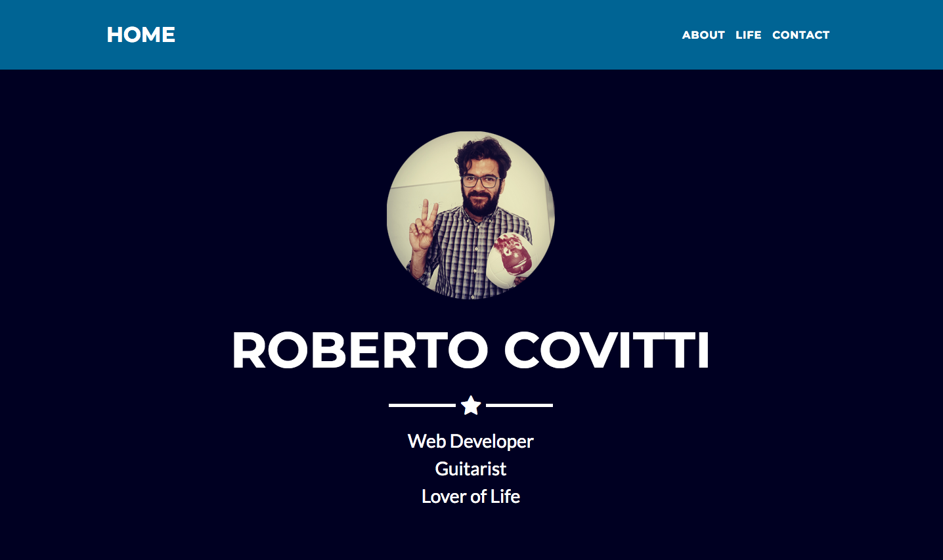Image resolution: width=943 pixels, height=560 pixels.
Task: Click the eyeglasses in the profile photo
Action: (481, 181)
